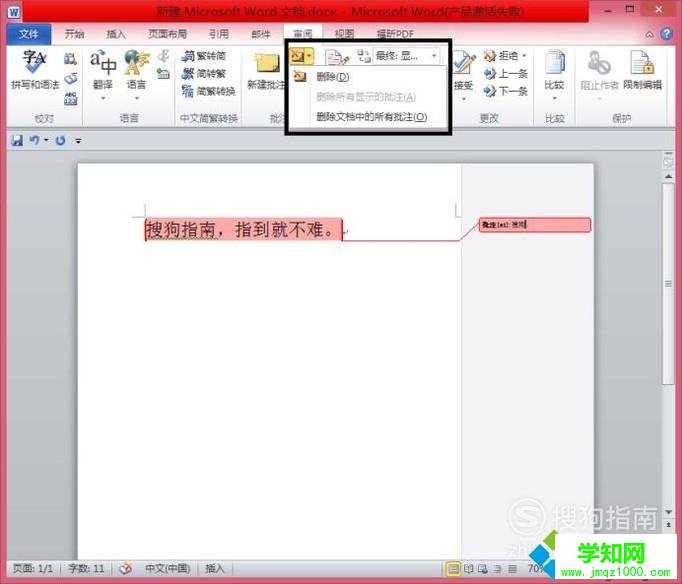The height and width of the screenshot is (584, 682).
Task: Run the 拼写和语法 spelling check
Action: [35, 70]
